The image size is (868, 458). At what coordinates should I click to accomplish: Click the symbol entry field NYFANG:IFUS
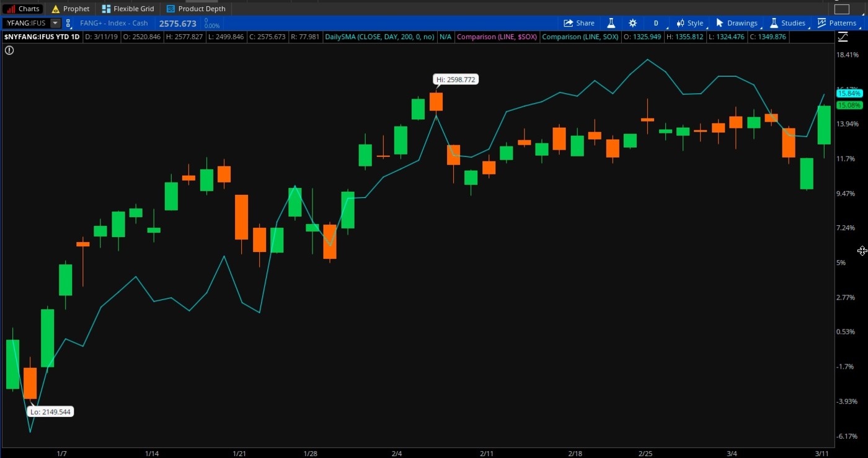pos(26,23)
